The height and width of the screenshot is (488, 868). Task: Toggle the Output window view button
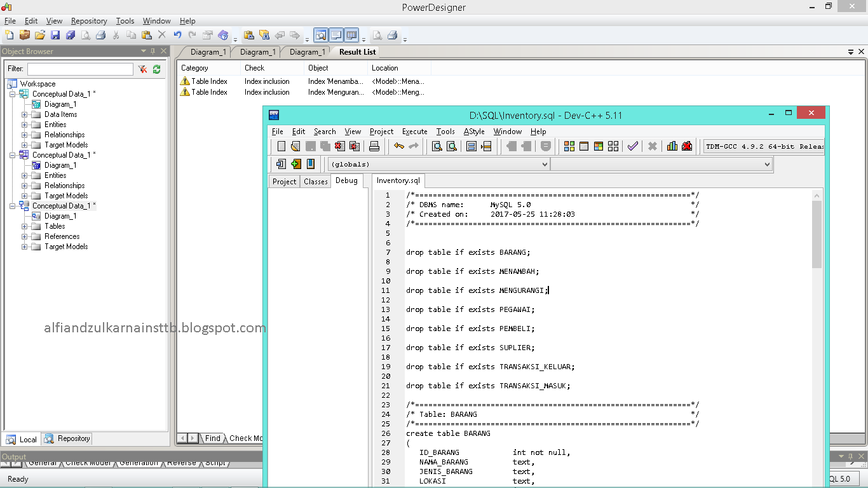[336, 35]
